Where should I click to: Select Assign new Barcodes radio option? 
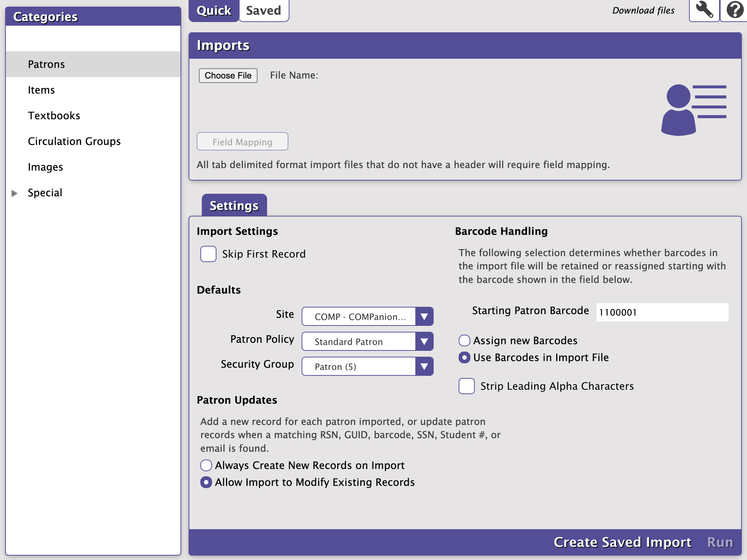(x=464, y=341)
